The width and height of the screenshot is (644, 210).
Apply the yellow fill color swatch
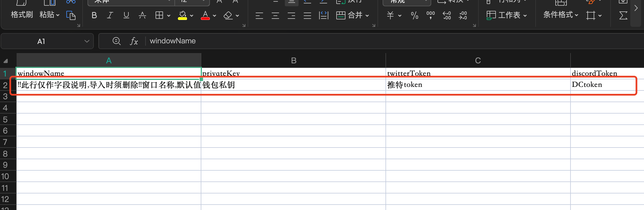pyautogui.click(x=182, y=15)
